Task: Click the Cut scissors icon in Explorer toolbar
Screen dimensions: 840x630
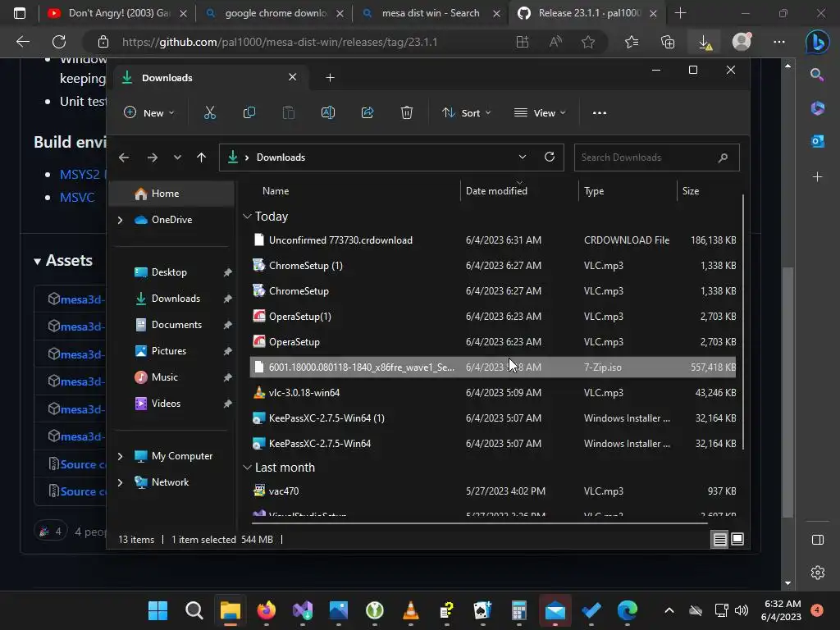Action: tap(209, 112)
